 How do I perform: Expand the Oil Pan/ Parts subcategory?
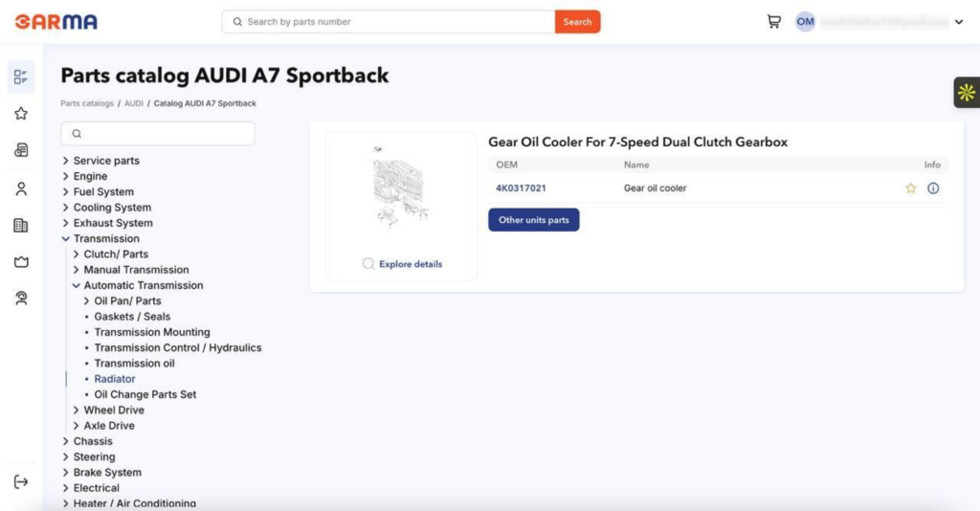pyautogui.click(x=86, y=301)
